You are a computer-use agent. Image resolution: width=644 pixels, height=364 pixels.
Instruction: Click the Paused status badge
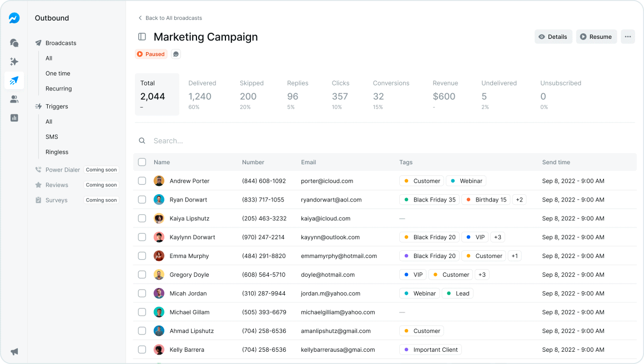pyautogui.click(x=151, y=54)
